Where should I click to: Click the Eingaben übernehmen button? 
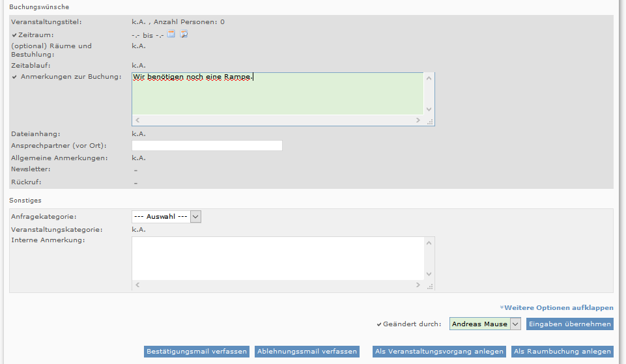click(x=570, y=324)
